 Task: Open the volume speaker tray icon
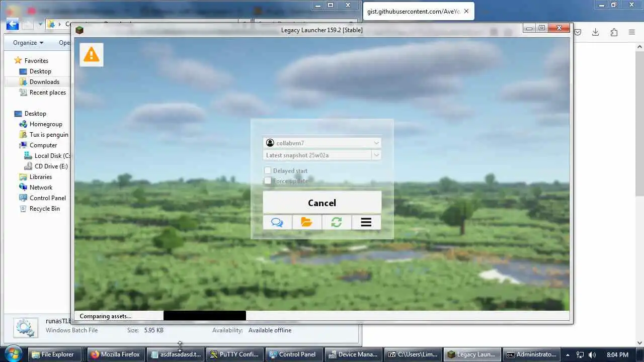[592, 354]
